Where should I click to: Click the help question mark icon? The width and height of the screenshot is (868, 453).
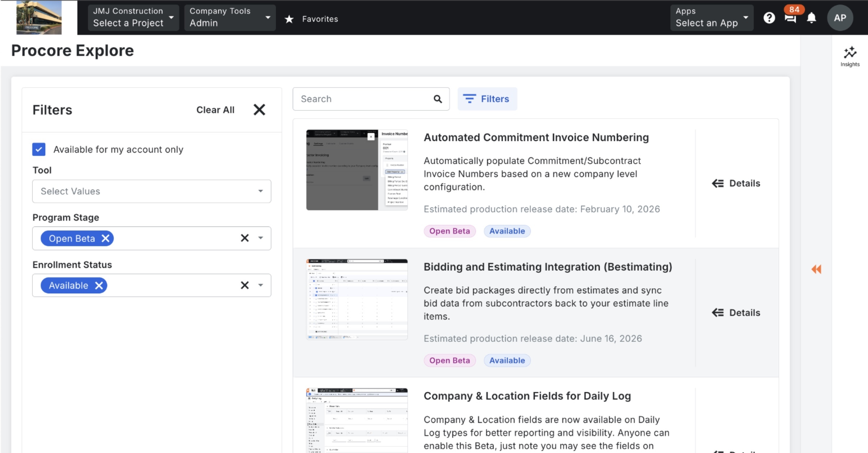769,18
